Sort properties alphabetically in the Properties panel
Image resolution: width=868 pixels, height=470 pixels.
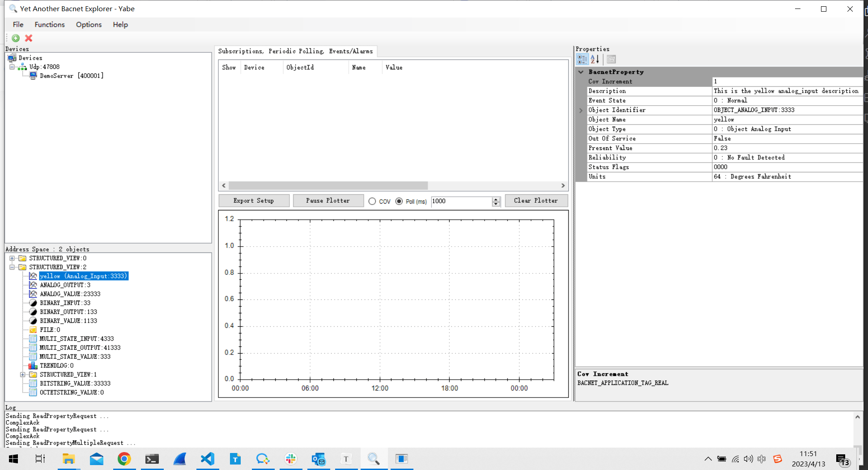(595, 59)
